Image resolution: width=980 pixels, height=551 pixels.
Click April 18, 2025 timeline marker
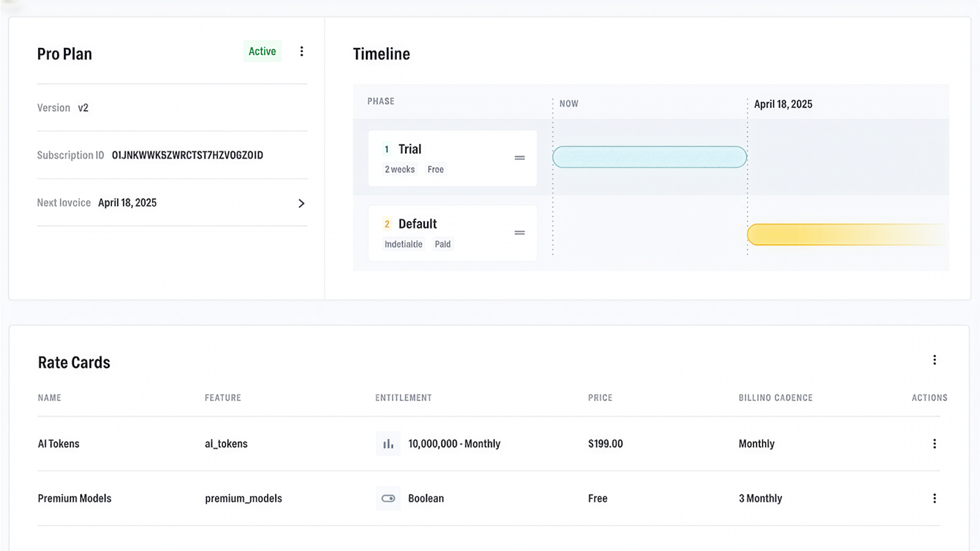coord(783,104)
